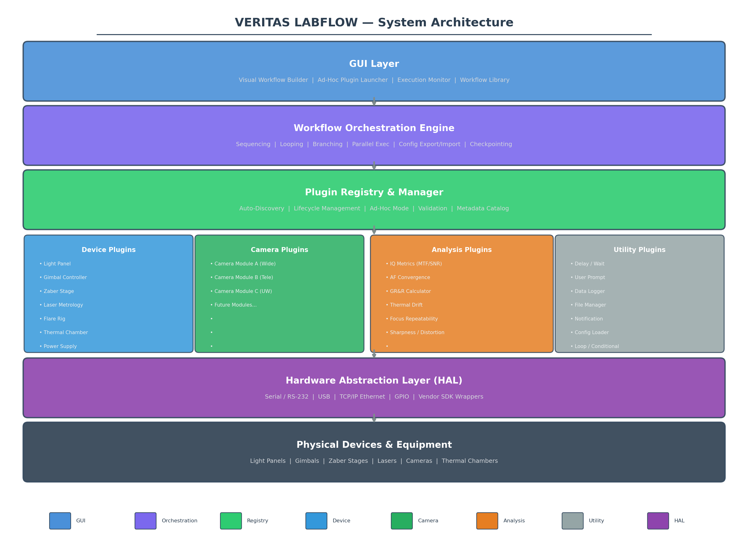748x560 pixels.
Task: Click 'Serial / RS-232' in HAL layer
Action: (286, 397)
